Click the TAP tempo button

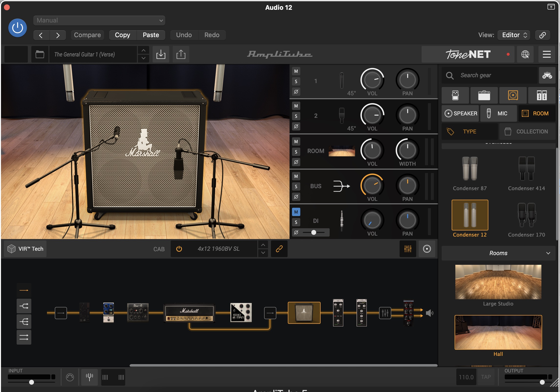point(486,377)
